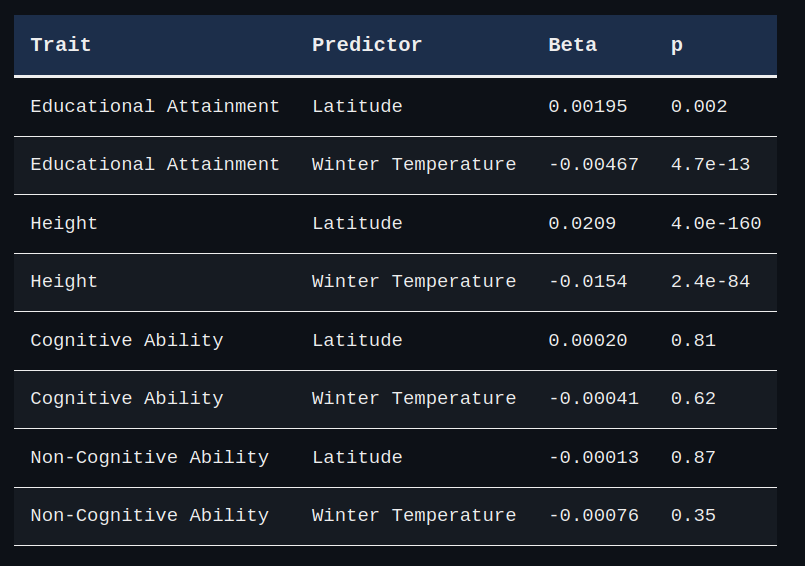
Task: Click the Predictor column header
Action: tap(367, 45)
